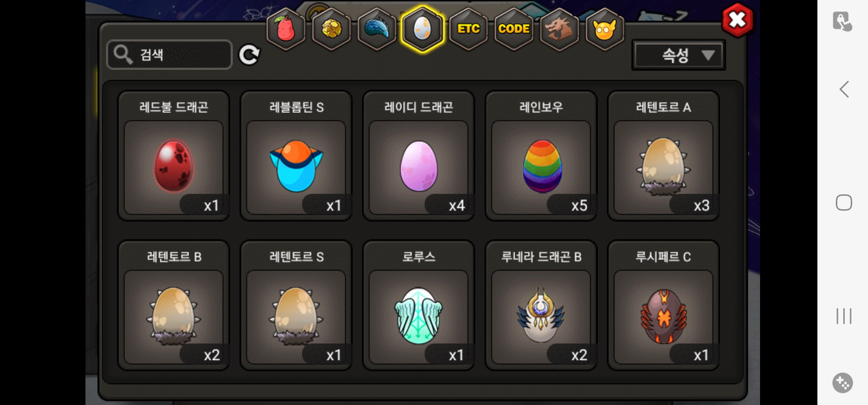Select the spotted egg tab
868x405 pixels.
coord(422,29)
